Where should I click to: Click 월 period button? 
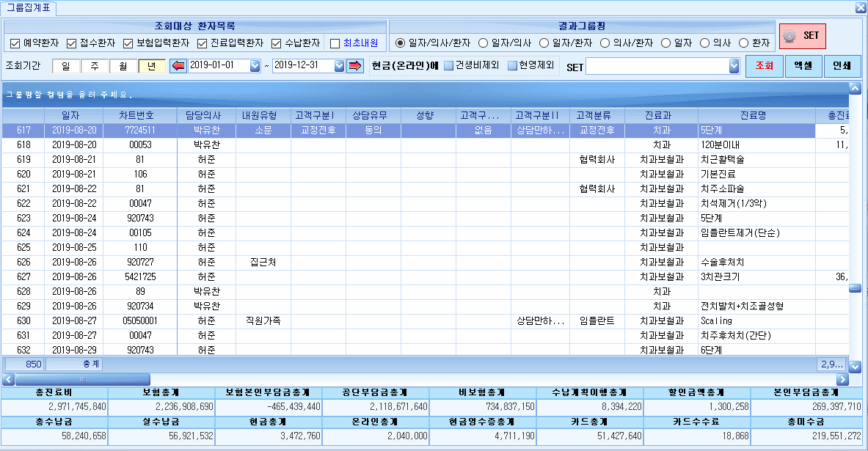click(x=123, y=66)
